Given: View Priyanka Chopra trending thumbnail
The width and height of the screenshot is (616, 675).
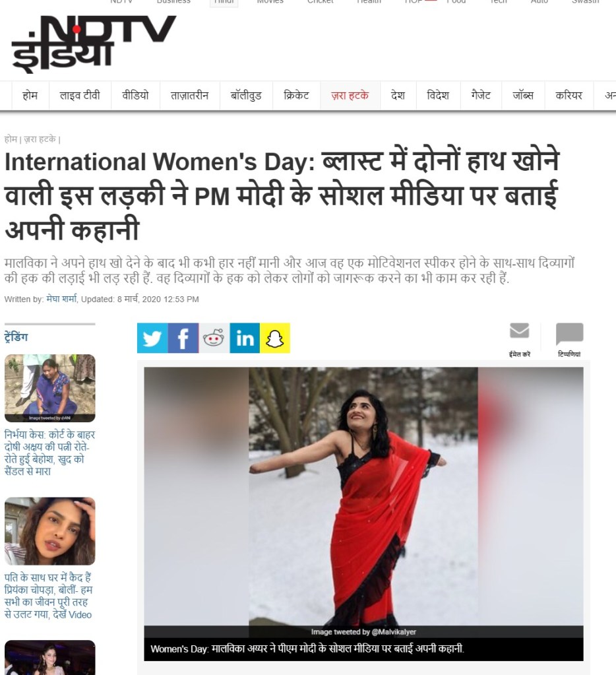Looking at the screenshot, I should [x=50, y=531].
